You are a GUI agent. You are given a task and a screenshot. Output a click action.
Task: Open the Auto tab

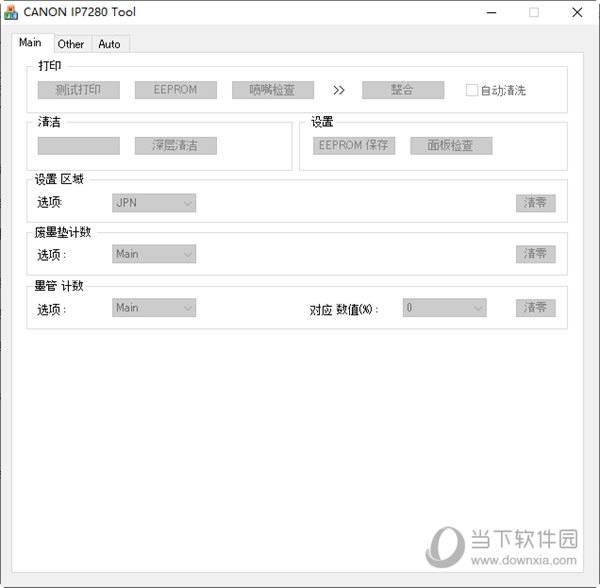click(110, 44)
